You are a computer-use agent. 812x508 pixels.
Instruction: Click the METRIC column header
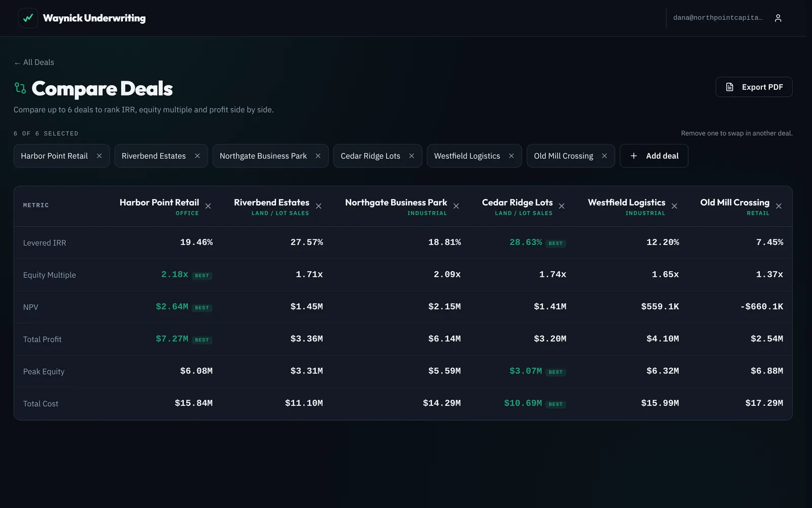(x=36, y=205)
